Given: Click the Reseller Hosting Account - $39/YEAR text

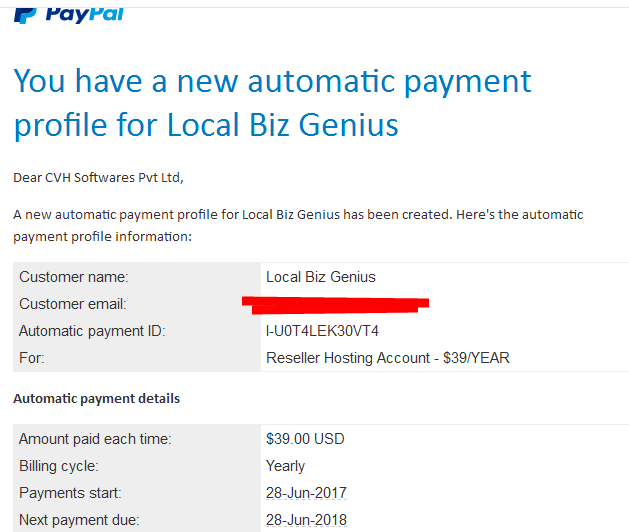Looking at the screenshot, I should click(x=388, y=358).
